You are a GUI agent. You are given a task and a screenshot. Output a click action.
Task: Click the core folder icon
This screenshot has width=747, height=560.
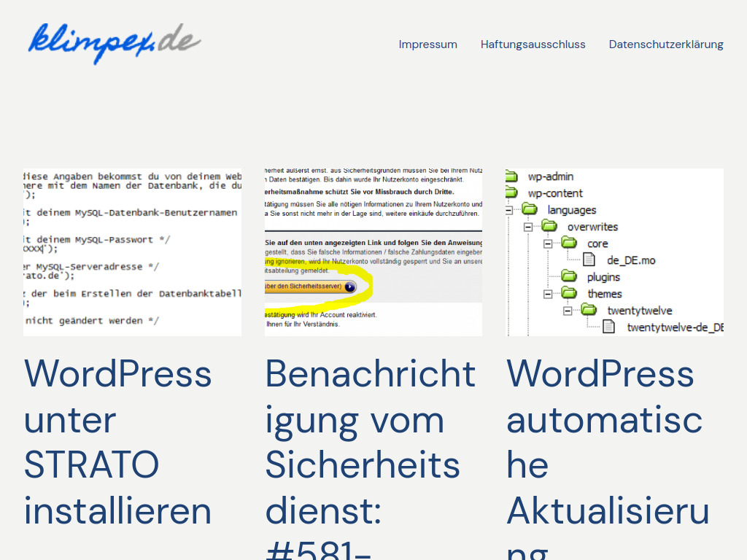(x=568, y=243)
